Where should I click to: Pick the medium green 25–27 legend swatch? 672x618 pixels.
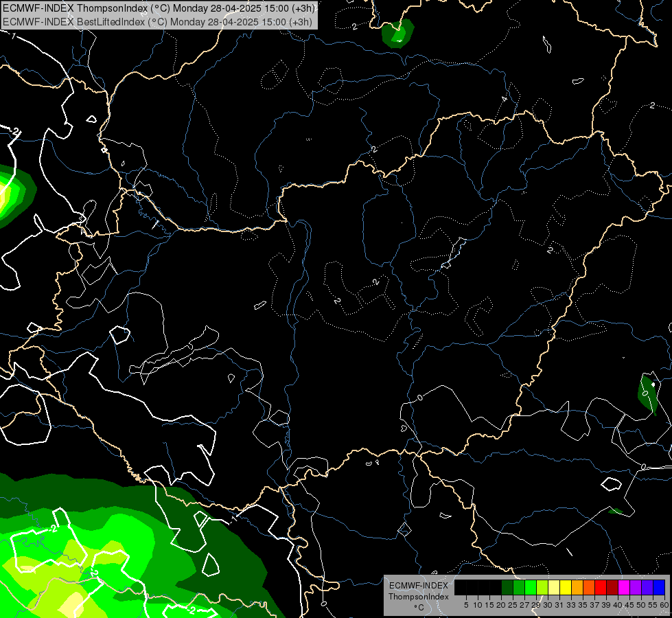(x=519, y=587)
